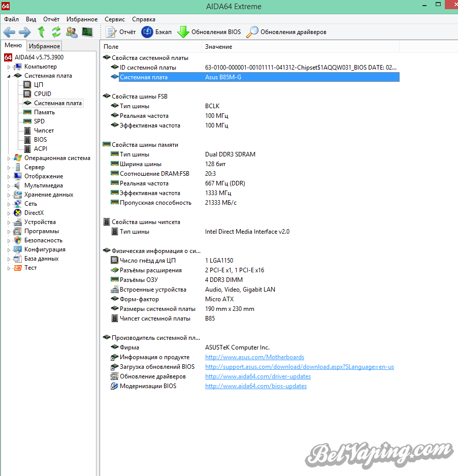Select the CPUID tree item
Viewport: 458px width, 476px height.
coord(43,94)
